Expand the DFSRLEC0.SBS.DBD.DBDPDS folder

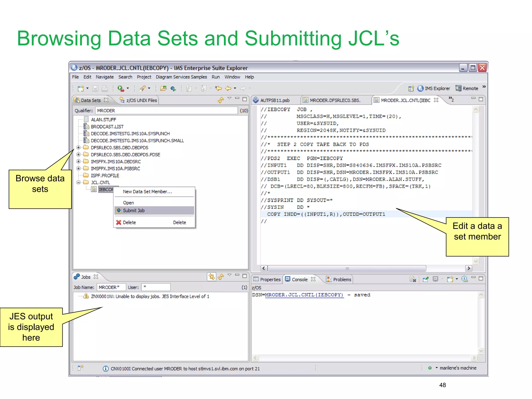click(x=78, y=148)
